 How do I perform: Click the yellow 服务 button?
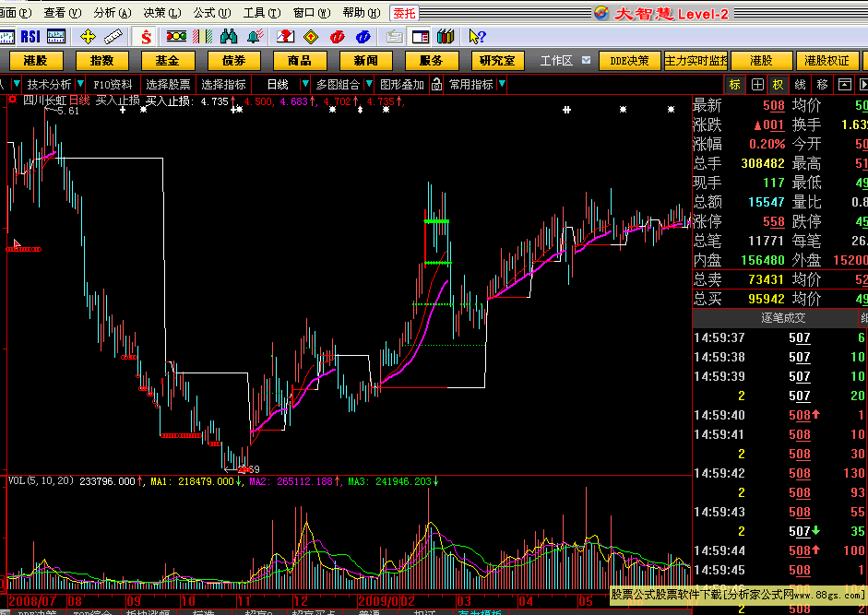432,60
